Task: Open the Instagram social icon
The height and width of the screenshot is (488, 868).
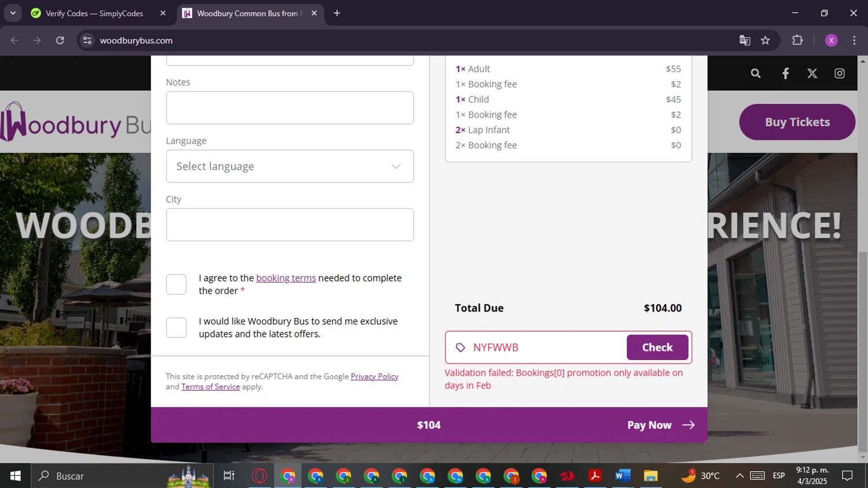Action: [840, 74]
